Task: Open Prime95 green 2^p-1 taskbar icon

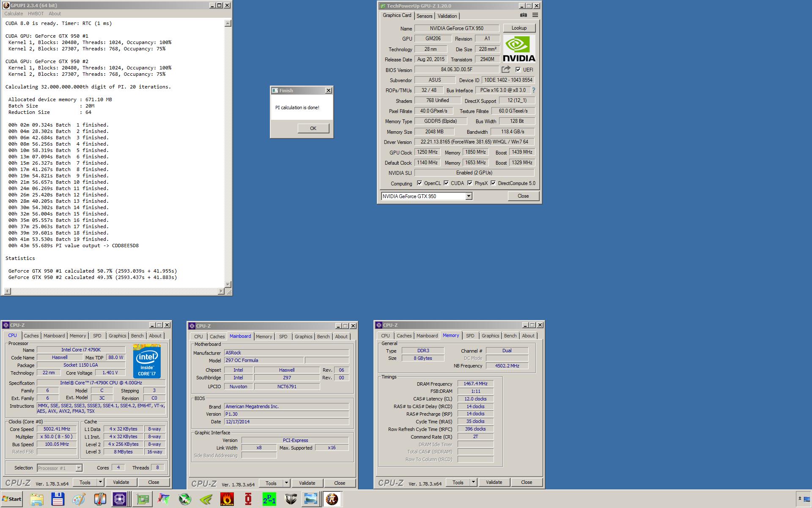Action: (269, 500)
